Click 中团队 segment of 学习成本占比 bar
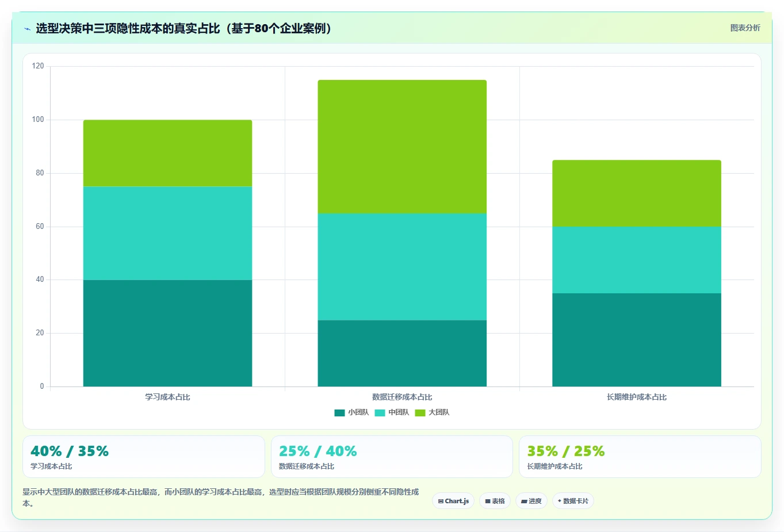Viewport: 784px width, 532px height. pos(167,233)
